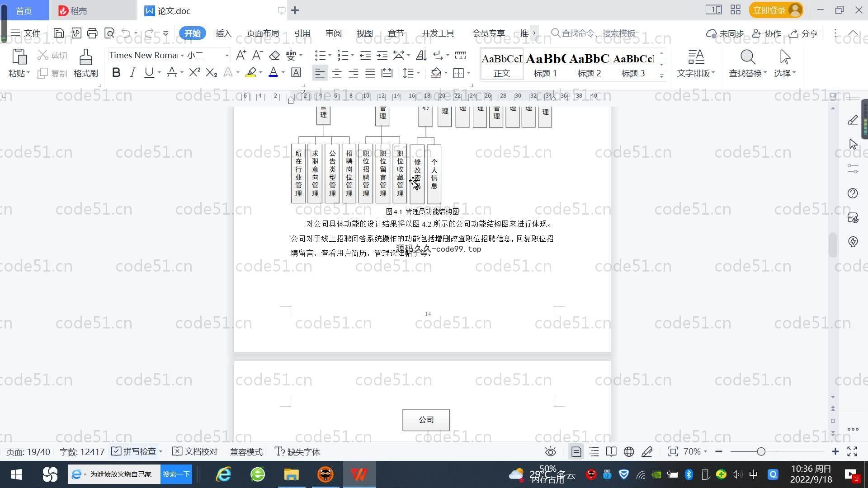Clear formatting with eraser icon
Viewport: 868px width, 488px height.
[274, 56]
